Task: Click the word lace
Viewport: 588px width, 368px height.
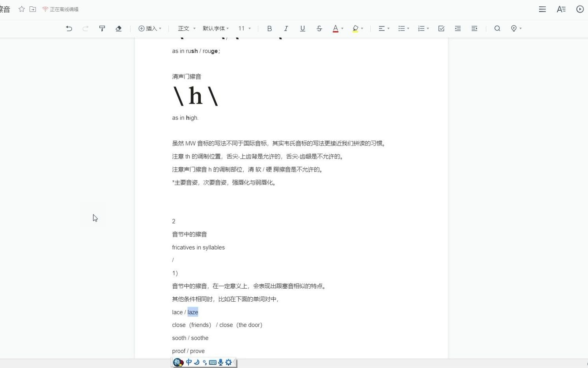Action: 177,312
